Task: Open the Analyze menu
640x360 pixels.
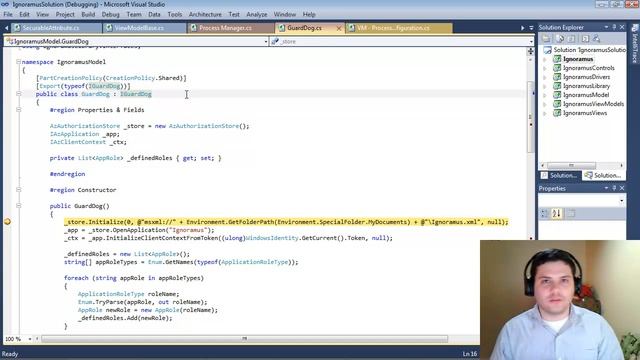Action: tap(257, 14)
